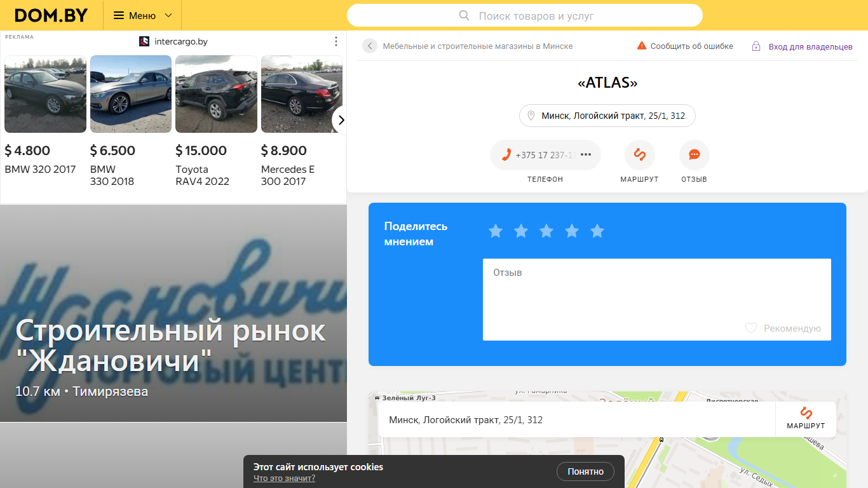Click the $ 6.500 price text

click(112, 151)
